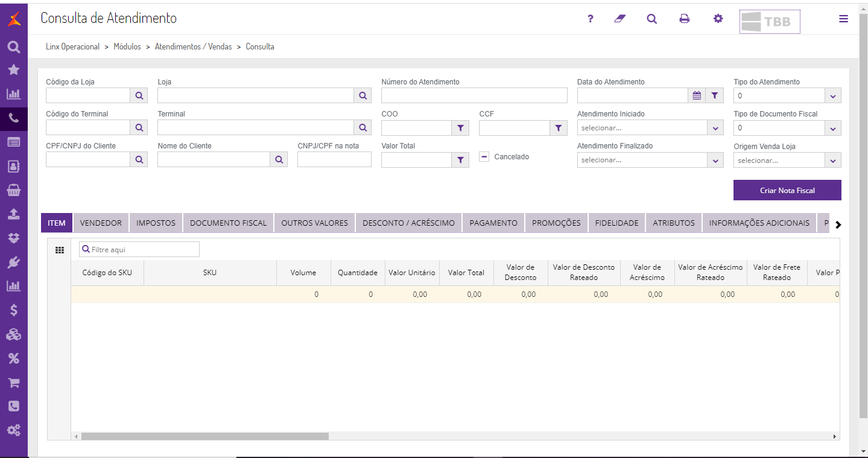Toggle the Cancelado checkbox
Image resolution: width=868 pixels, height=458 pixels.
coord(484,156)
